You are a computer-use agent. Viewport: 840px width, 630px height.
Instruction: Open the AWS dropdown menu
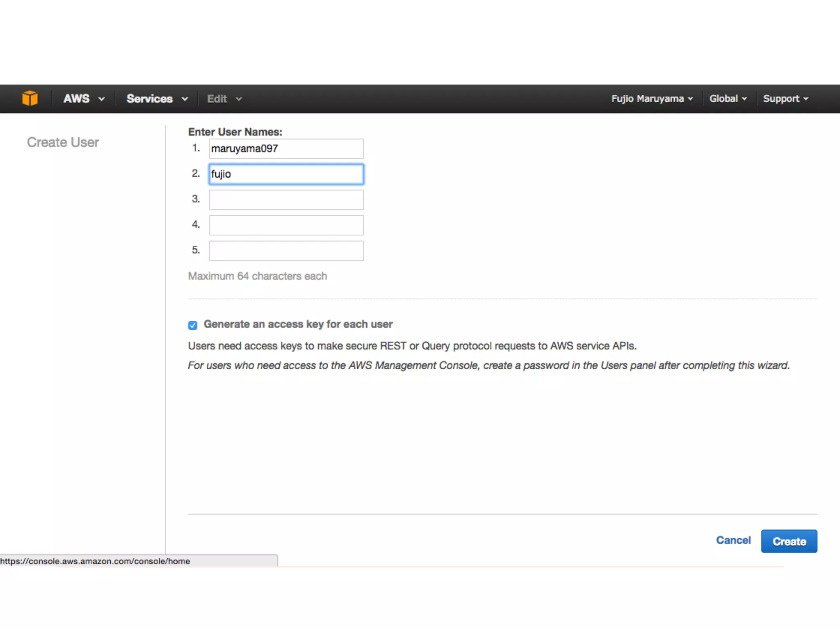[84, 99]
